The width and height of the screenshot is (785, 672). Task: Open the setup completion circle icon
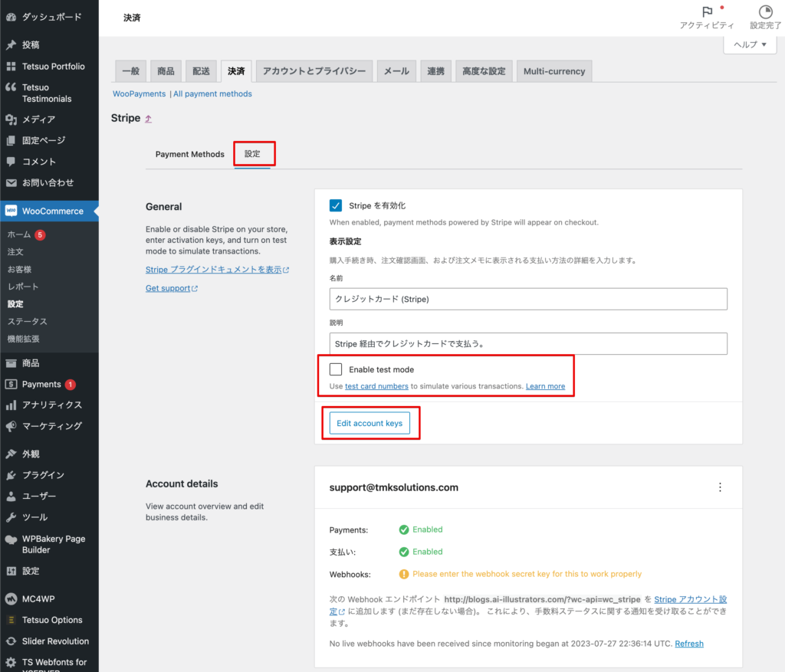click(x=765, y=12)
